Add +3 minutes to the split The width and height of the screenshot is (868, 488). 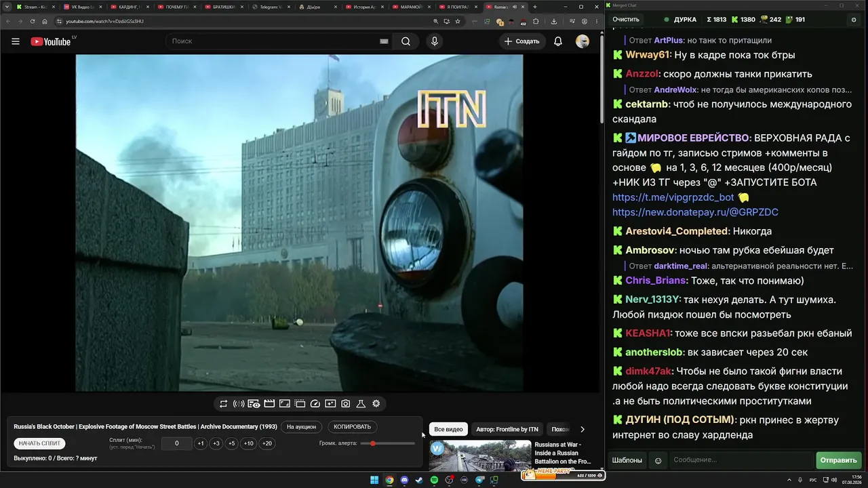[216, 443]
